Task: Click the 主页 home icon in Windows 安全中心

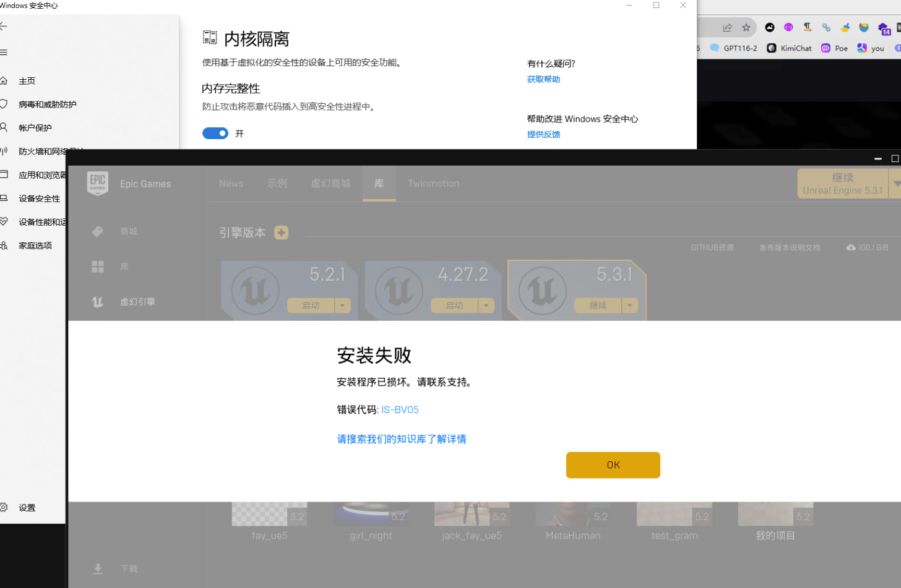Action: coord(3,80)
